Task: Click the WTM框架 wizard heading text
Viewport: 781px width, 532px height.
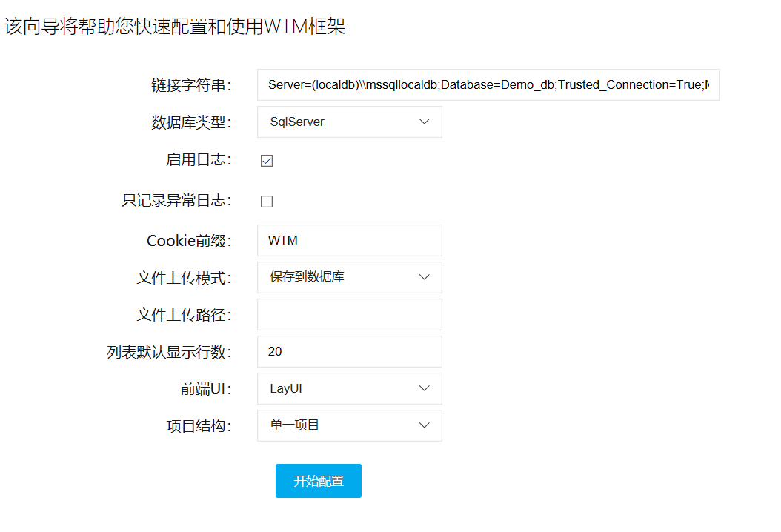Action: pos(174,26)
